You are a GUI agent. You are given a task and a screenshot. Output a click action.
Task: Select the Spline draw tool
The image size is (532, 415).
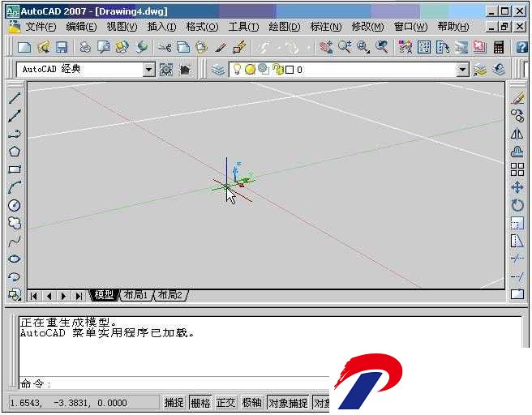15,242
